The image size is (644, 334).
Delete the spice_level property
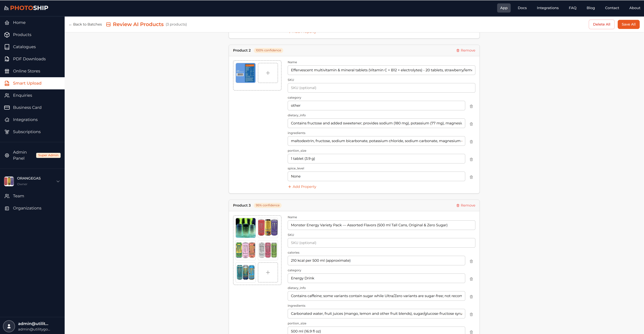click(x=471, y=177)
